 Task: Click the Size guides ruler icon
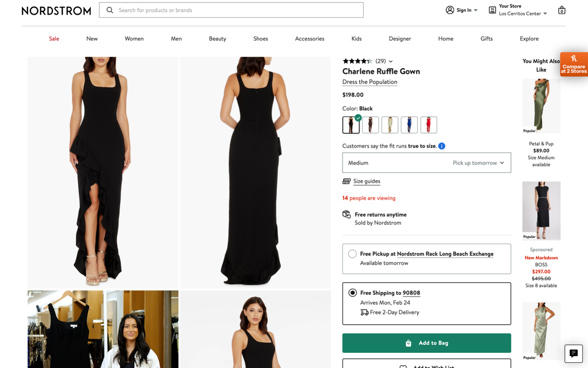tap(346, 181)
